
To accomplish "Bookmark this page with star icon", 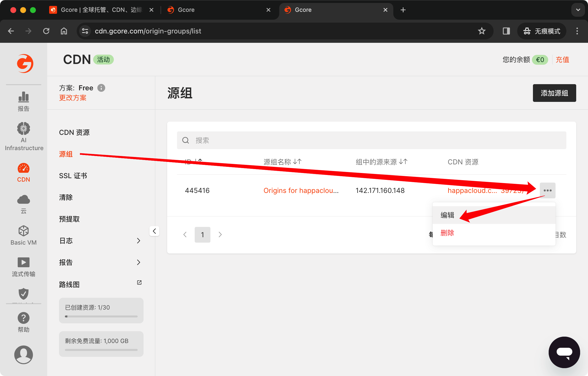I will [x=482, y=31].
